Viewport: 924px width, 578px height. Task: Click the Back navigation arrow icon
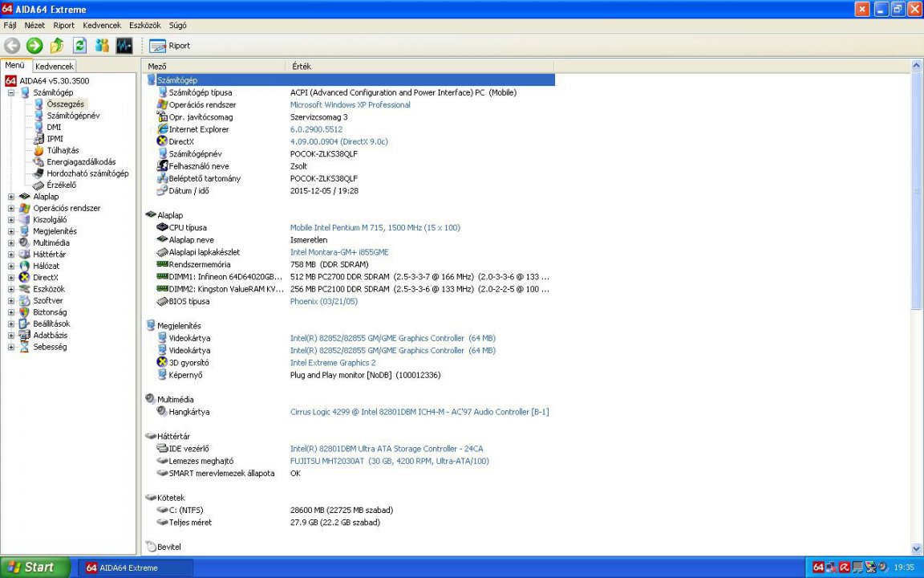coord(12,46)
